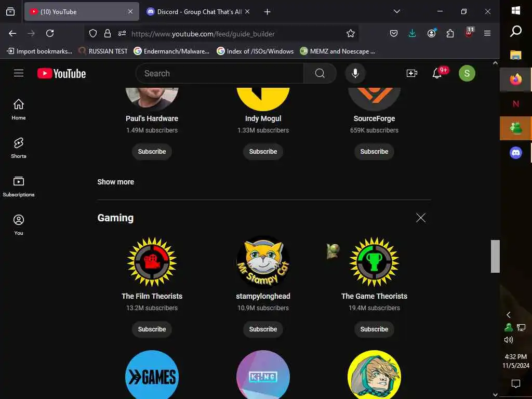Click the tracking protection shield icon
This screenshot has height=399, width=532.
(x=92, y=33)
